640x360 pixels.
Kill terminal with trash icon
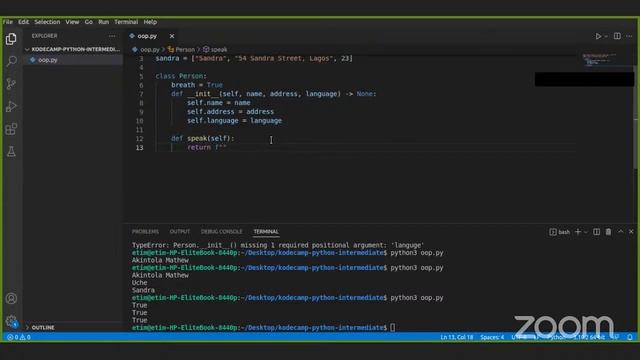tap(608, 232)
